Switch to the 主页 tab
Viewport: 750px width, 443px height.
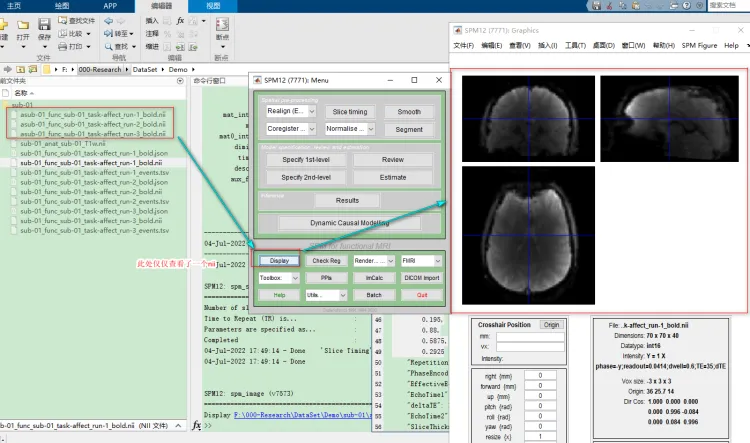pyautogui.click(x=14, y=6)
